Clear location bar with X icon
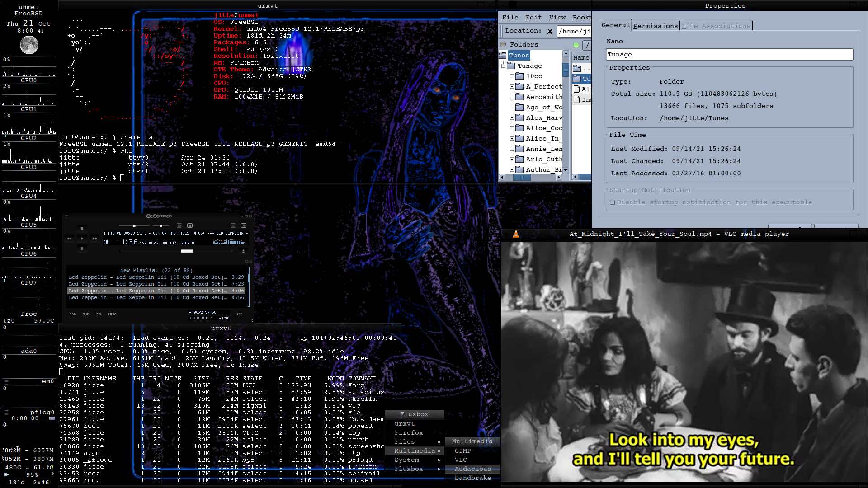Viewport: 868px width, 488px height. click(x=550, y=31)
